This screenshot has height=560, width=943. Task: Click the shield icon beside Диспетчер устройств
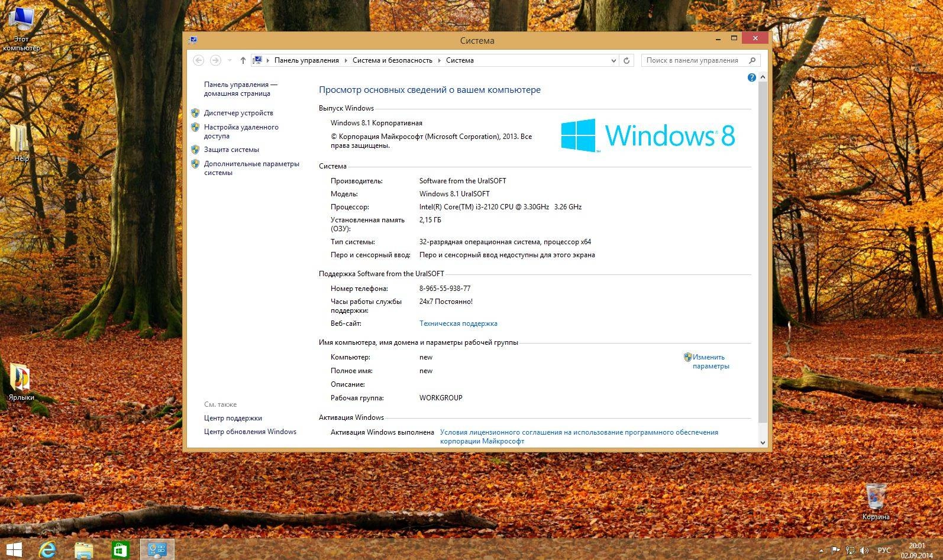[195, 112]
